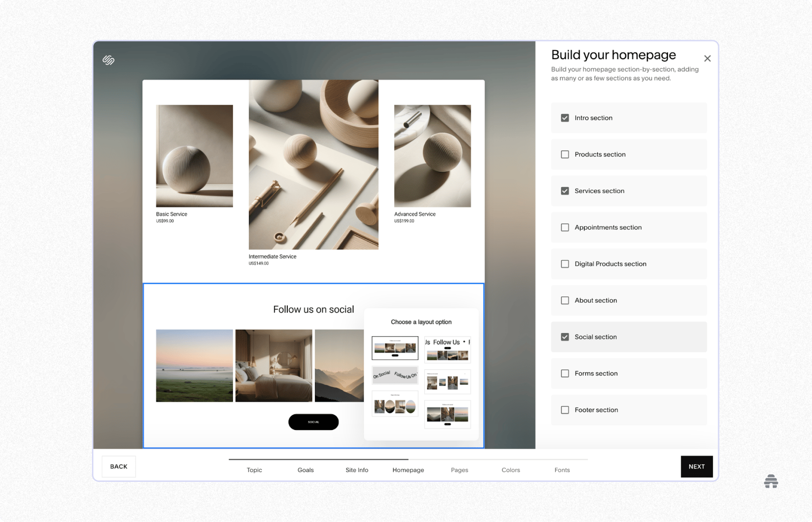The width and height of the screenshot is (812, 522).
Task: Click the hazy mountain photo
Action: click(339, 365)
